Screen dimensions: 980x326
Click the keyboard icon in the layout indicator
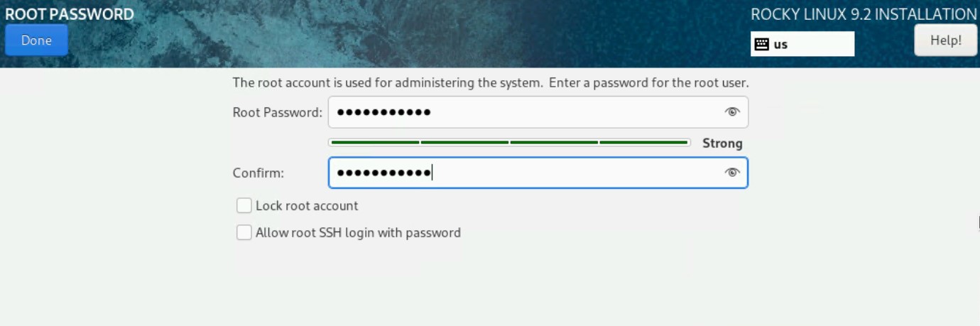pos(762,44)
